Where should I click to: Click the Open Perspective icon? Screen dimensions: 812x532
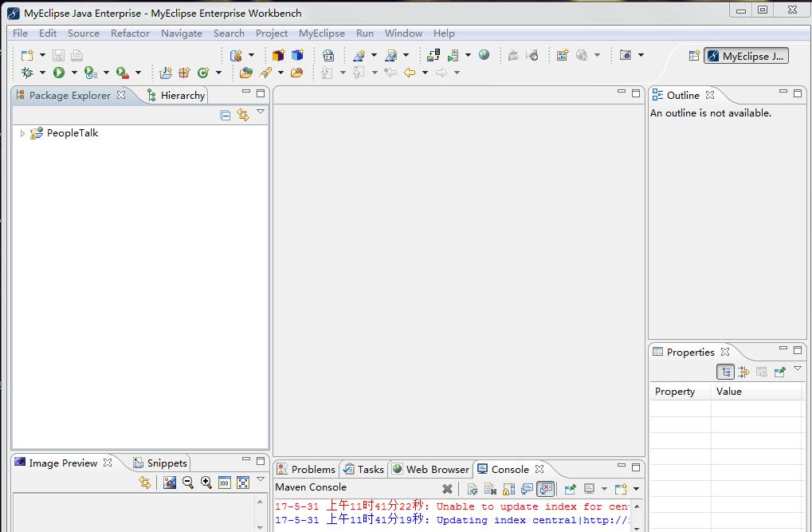(694, 56)
